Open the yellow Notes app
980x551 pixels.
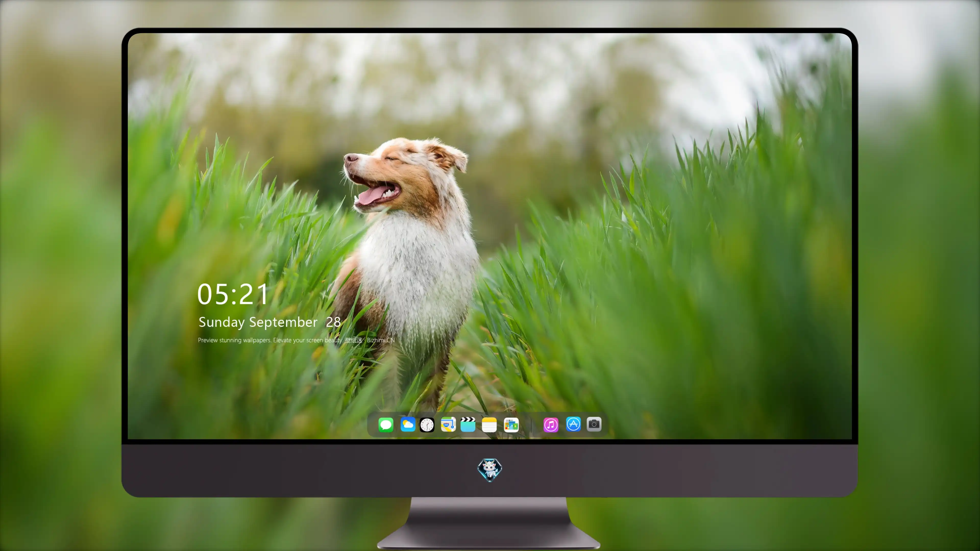(x=489, y=425)
